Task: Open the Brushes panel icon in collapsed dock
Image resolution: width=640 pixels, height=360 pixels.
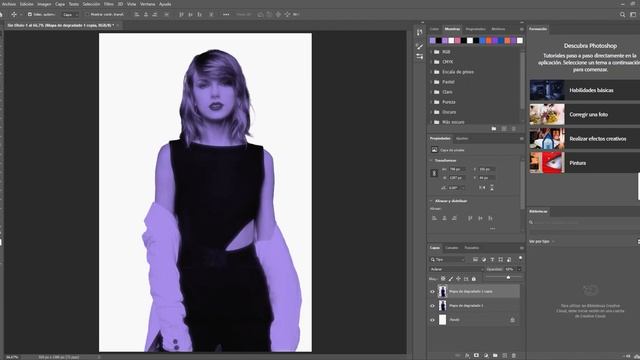Action: tap(420, 46)
